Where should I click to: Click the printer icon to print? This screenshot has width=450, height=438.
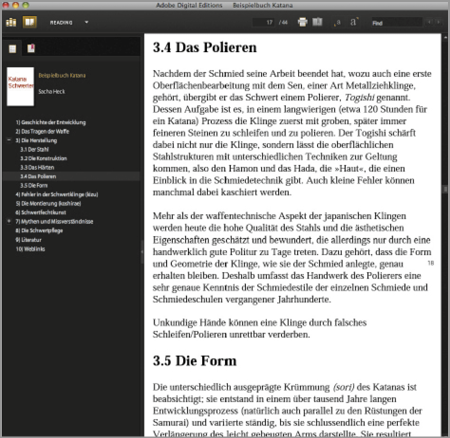302,22
